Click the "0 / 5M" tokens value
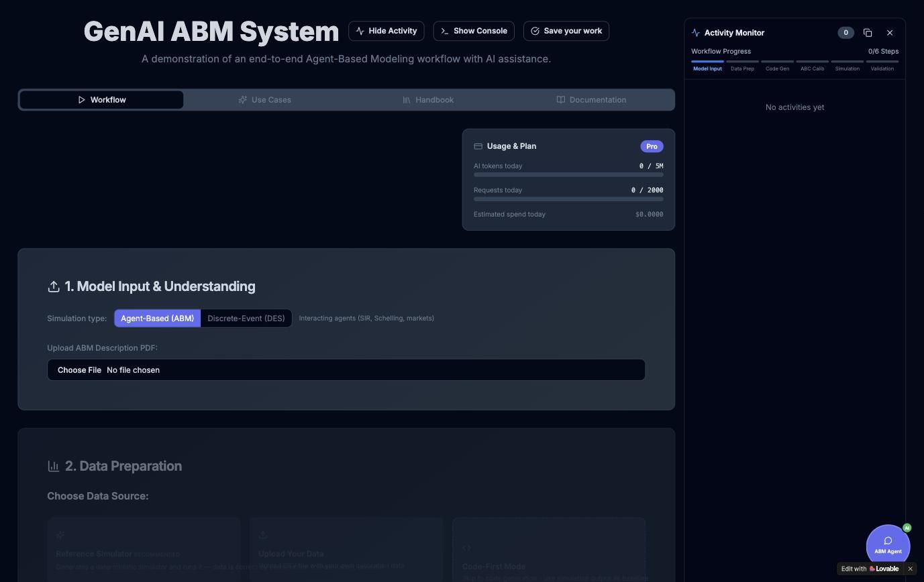This screenshot has width=924, height=582. (x=651, y=166)
